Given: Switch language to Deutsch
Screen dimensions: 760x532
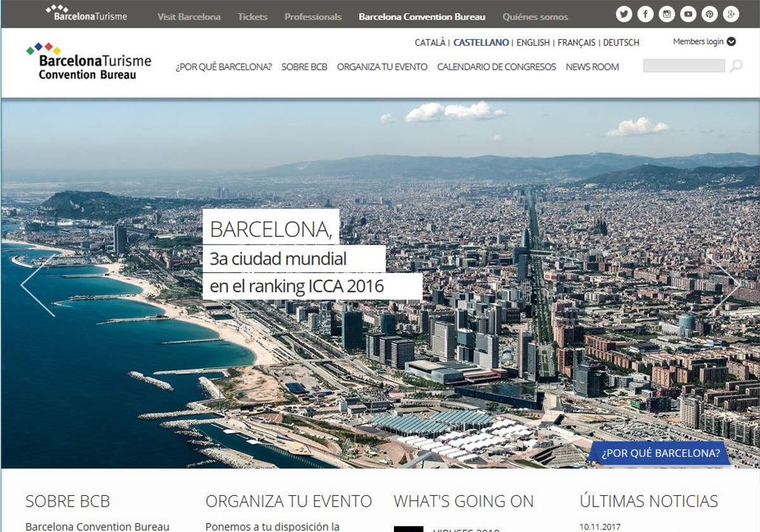Looking at the screenshot, I should [621, 42].
